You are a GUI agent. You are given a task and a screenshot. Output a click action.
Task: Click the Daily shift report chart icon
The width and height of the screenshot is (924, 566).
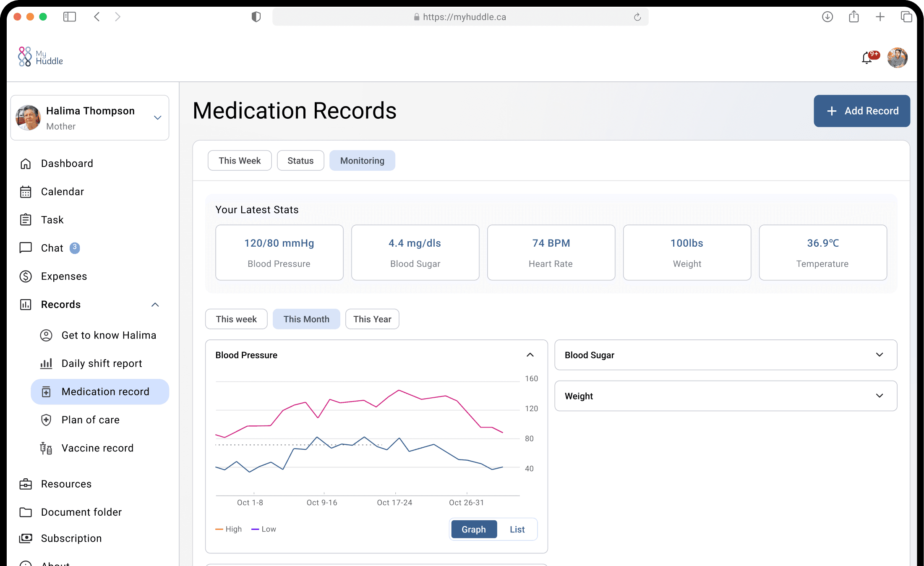[x=46, y=363]
